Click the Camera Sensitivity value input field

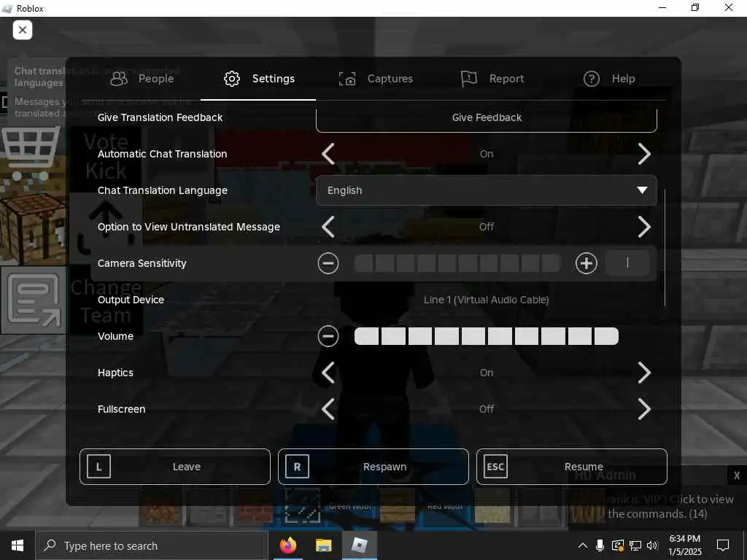click(627, 262)
